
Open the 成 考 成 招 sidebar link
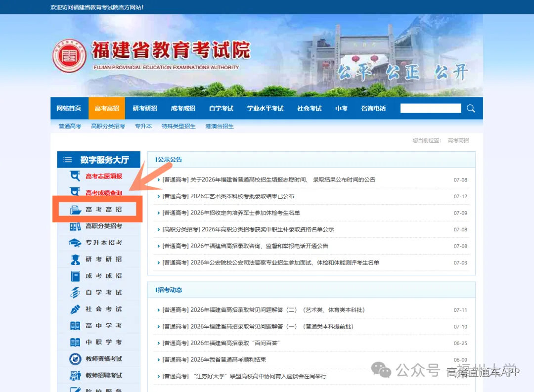tap(103, 276)
